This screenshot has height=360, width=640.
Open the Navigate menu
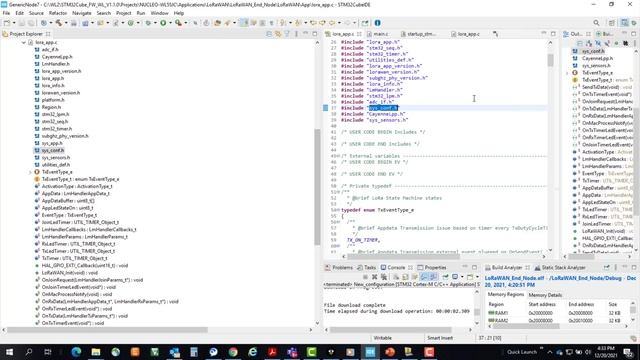82,13
